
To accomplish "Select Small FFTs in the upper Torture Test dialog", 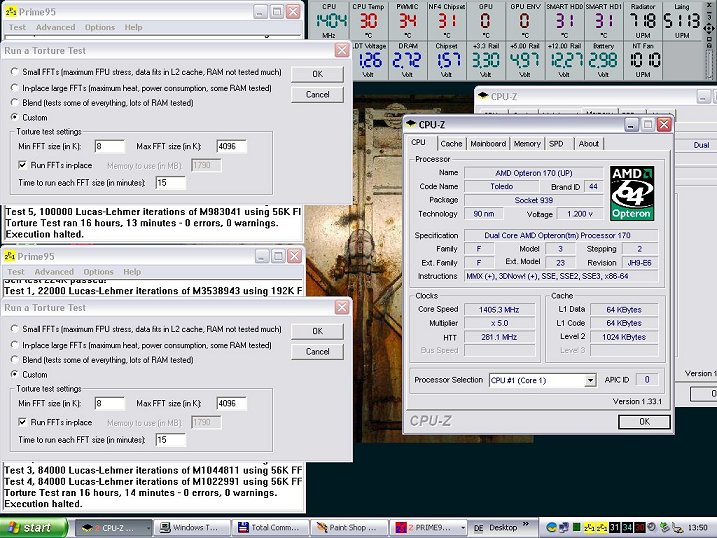I will [15, 72].
